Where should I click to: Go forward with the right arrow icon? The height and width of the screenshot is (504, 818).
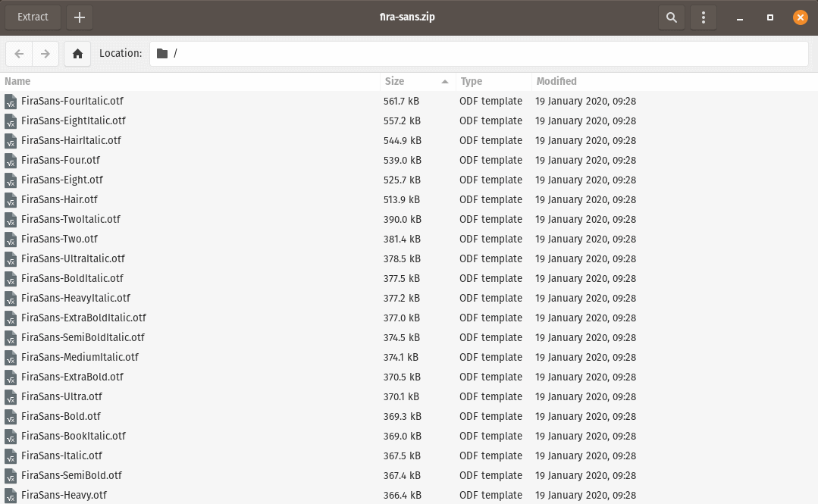(45, 54)
